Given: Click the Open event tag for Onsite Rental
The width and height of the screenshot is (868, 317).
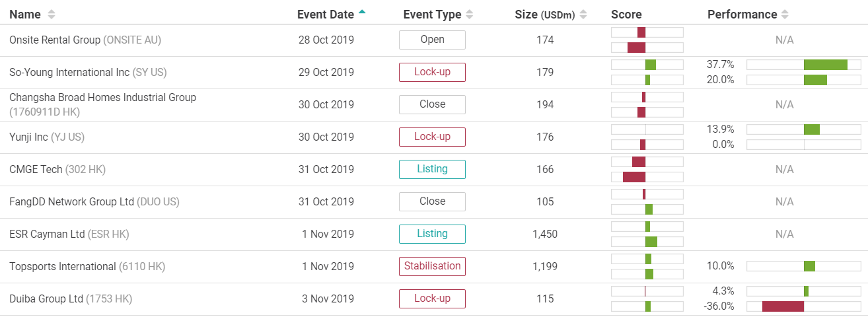Looking at the screenshot, I should [432, 40].
